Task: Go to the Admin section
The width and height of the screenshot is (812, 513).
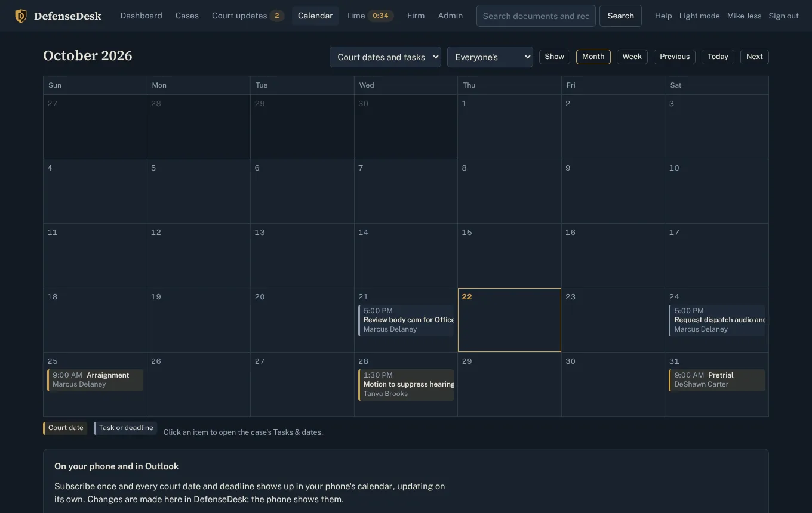Action: click(450, 16)
